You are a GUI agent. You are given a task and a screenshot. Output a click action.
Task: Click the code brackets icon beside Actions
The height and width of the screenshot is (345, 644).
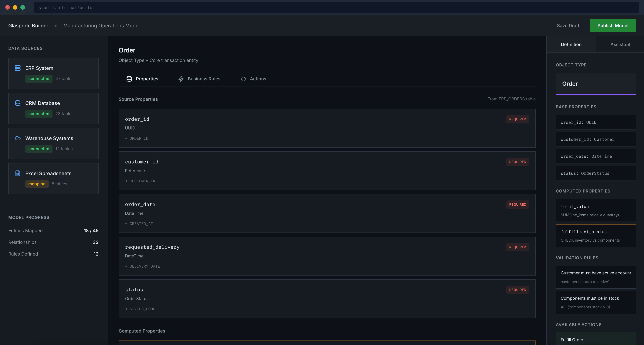243,79
